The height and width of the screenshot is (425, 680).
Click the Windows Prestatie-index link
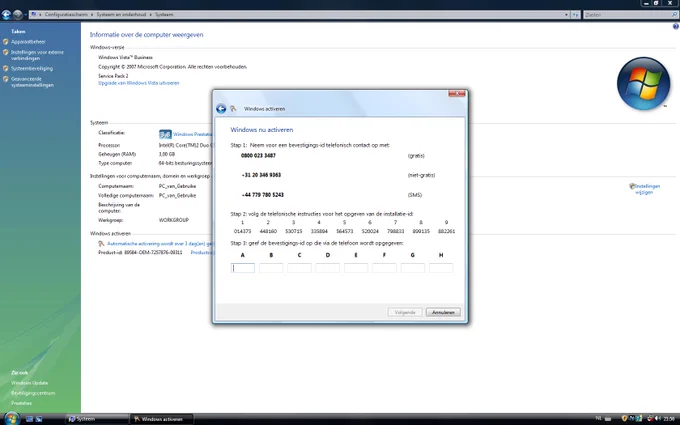(x=193, y=134)
